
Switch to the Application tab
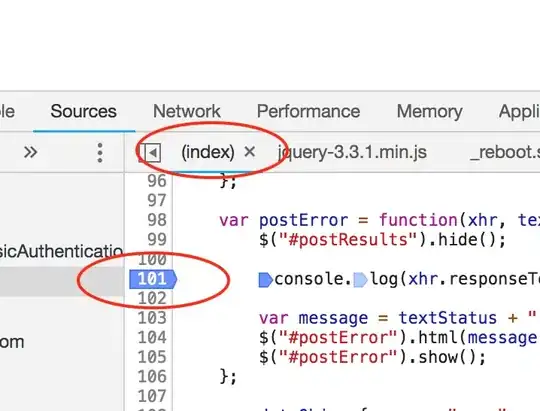coord(519,112)
